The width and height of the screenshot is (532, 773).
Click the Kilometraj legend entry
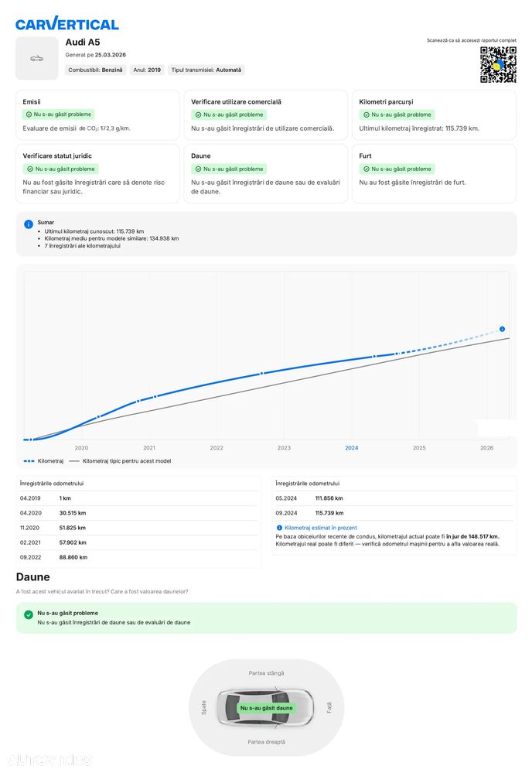(x=43, y=461)
